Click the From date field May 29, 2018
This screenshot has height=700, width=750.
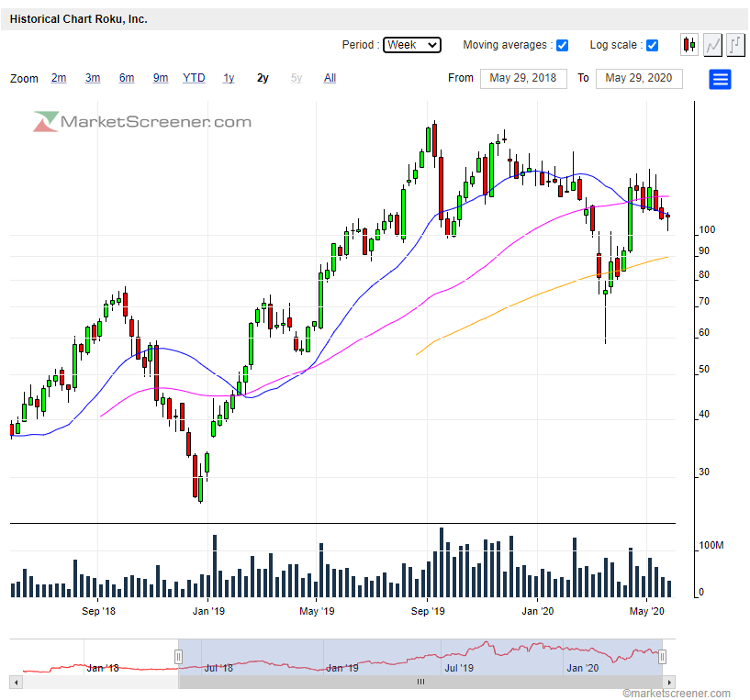click(523, 78)
